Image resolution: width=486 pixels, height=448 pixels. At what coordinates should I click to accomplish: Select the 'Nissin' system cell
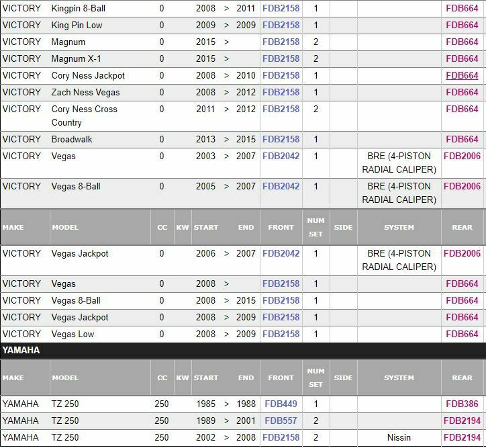pyautogui.click(x=399, y=437)
